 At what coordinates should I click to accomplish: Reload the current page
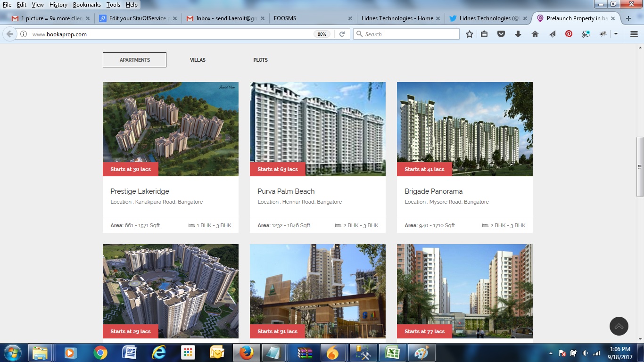pos(342,34)
